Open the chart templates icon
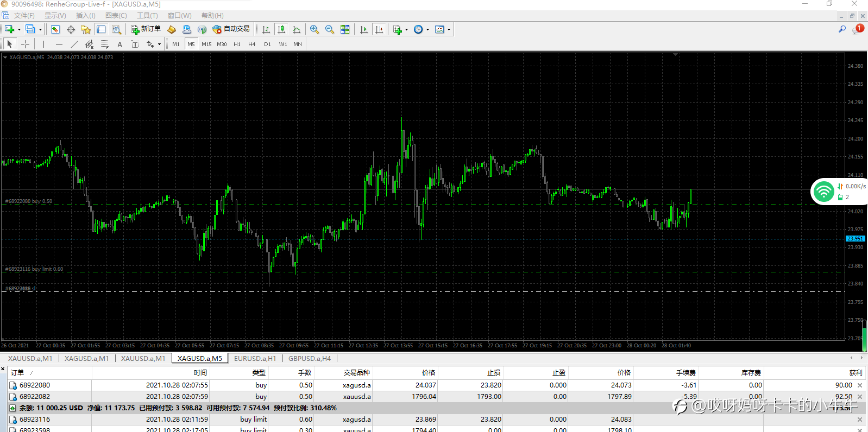The width and height of the screenshot is (868, 432). coord(440,29)
